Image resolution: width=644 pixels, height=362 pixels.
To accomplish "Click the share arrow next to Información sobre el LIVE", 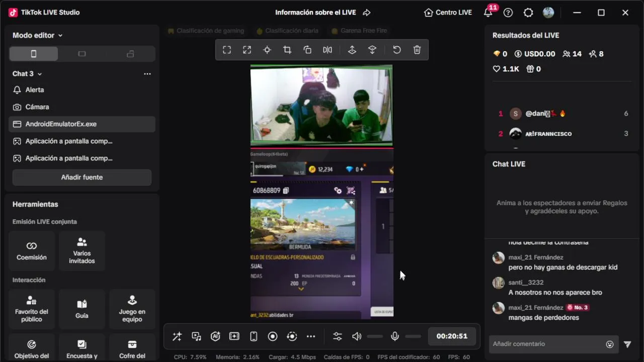I will [x=367, y=13].
